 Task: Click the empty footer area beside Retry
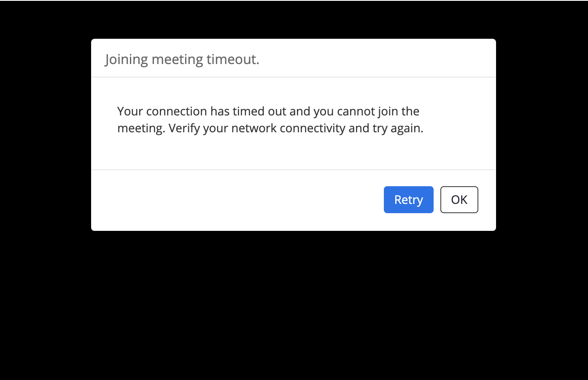click(x=236, y=200)
